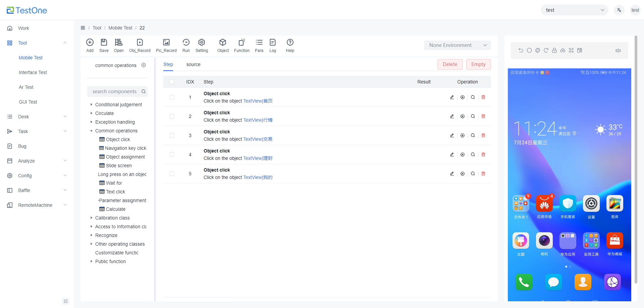
Task: Run the test script
Action: click(x=186, y=42)
